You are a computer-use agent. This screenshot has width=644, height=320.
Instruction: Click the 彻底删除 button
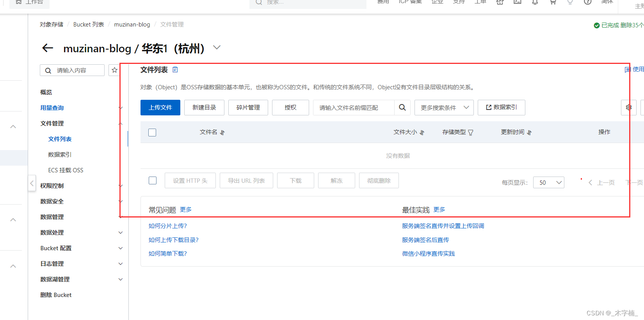pos(379,180)
